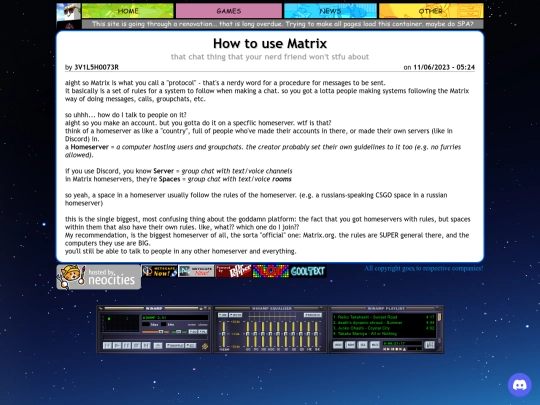Click the playlist mini stop button
Viewport: 540px width, 405px height.
tap(397, 349)
